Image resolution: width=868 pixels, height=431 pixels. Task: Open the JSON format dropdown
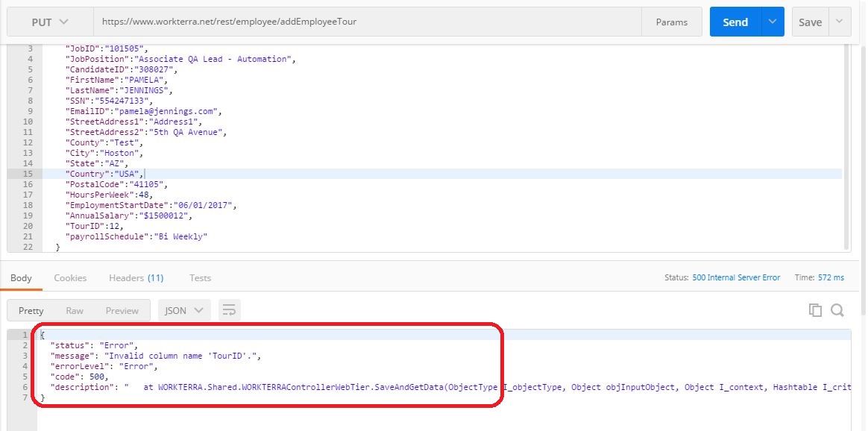tap(184, 310)
